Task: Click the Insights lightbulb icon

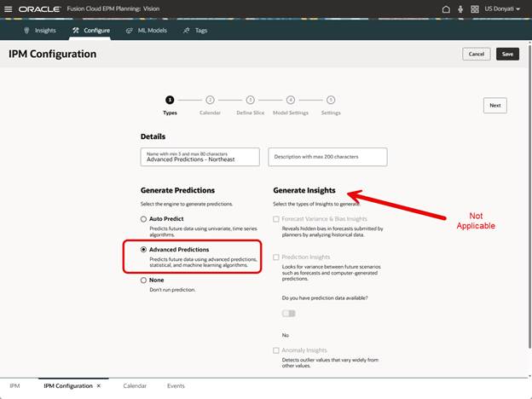Action: point(27,31)
